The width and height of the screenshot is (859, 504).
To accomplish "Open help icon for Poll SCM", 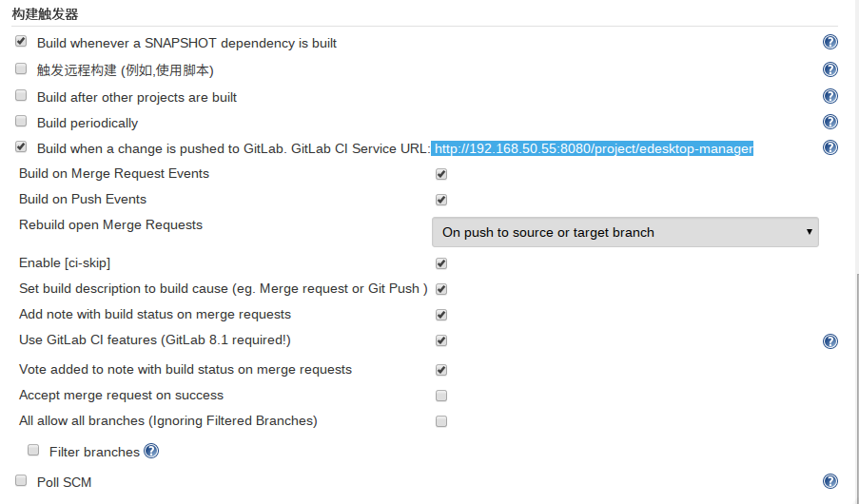I will 830,481.
